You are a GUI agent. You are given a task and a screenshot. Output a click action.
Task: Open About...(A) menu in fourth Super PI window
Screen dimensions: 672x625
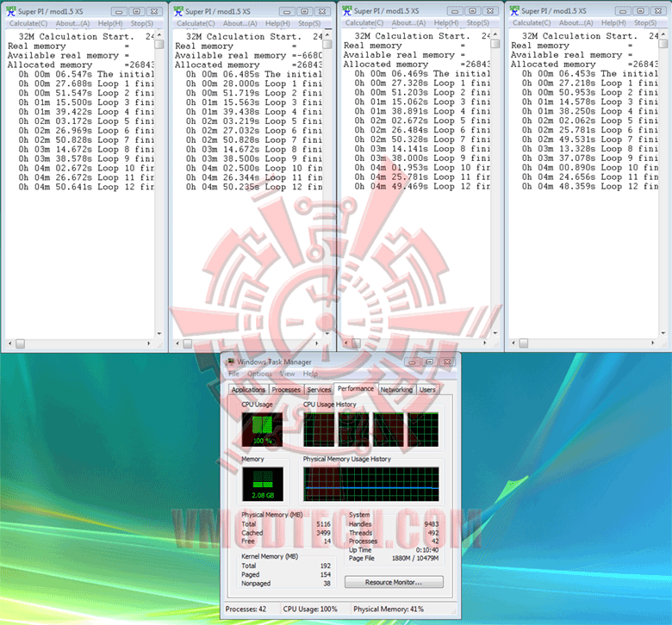[576, 23]
